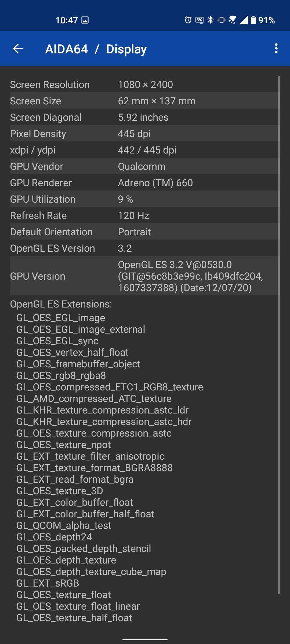Tap the GPU Utilization row

click(x=144, y=199)
